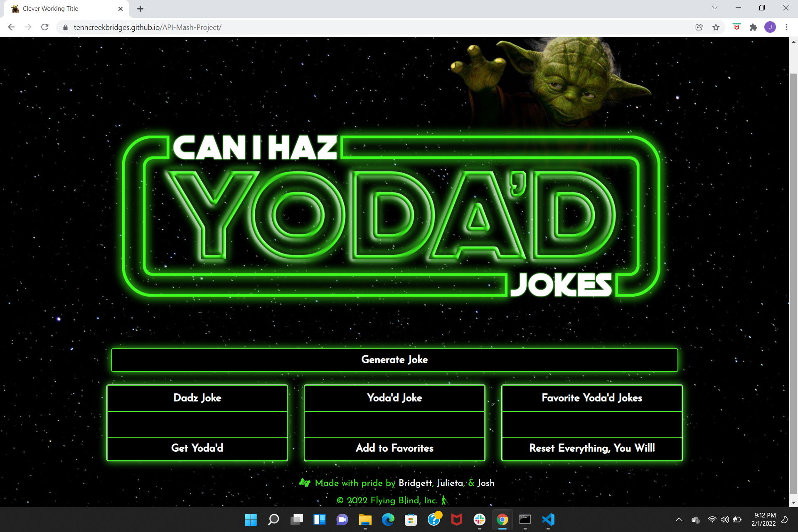
Task: Toggle the bookmark star for this page
Action: tap(716, 27)
